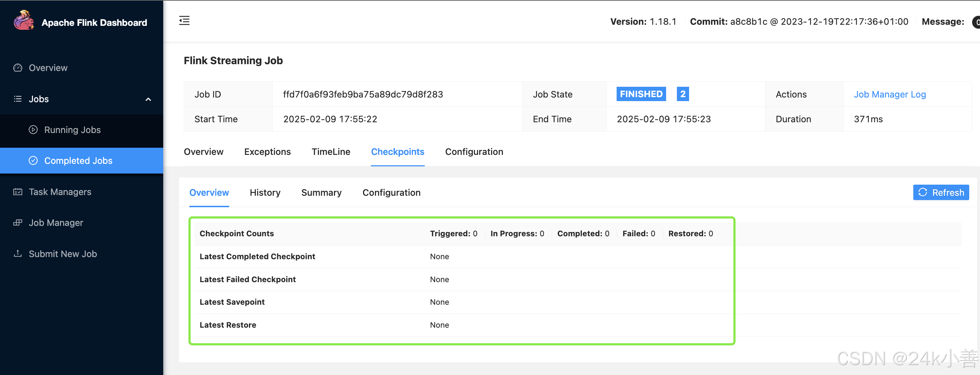
Task: Click the Latest Savepoint label
Action: tap(232, 302)
